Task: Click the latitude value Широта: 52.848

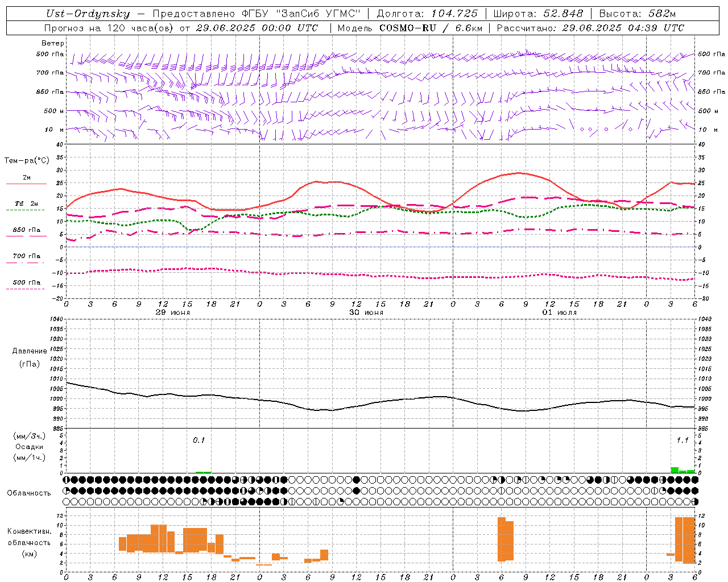Action: click(x=538, y=14)
